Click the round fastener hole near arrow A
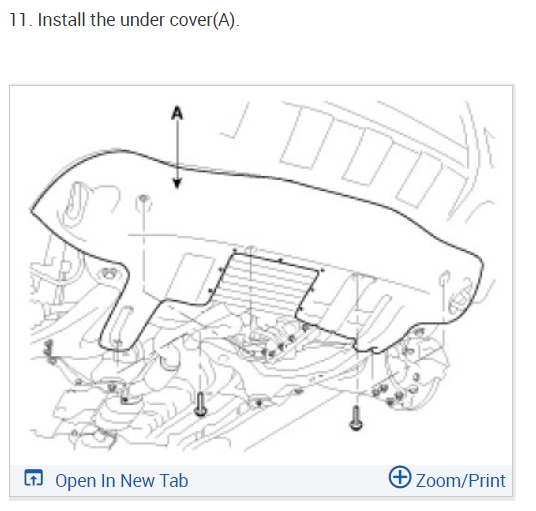Screen dimensions: 536x511 [143, 199]
